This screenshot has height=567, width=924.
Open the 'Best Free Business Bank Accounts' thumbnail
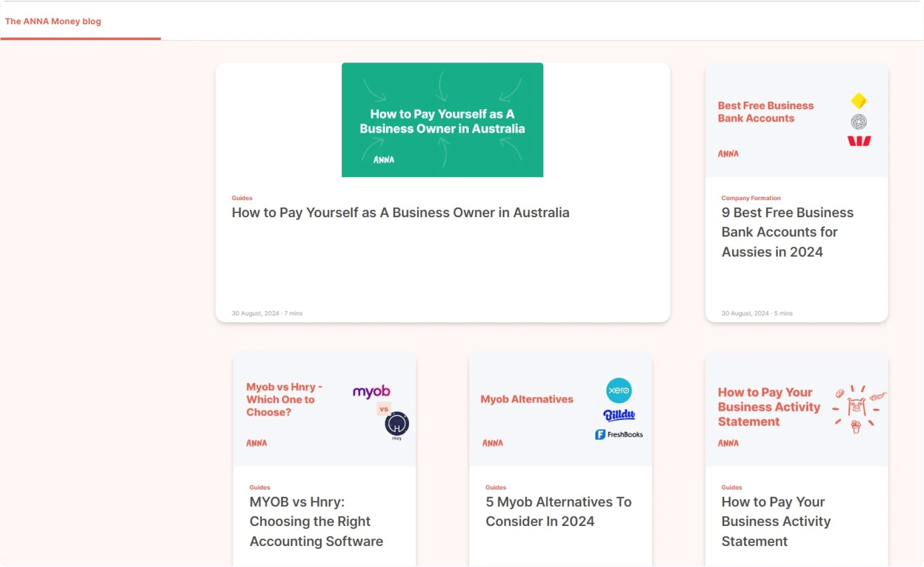796,120
